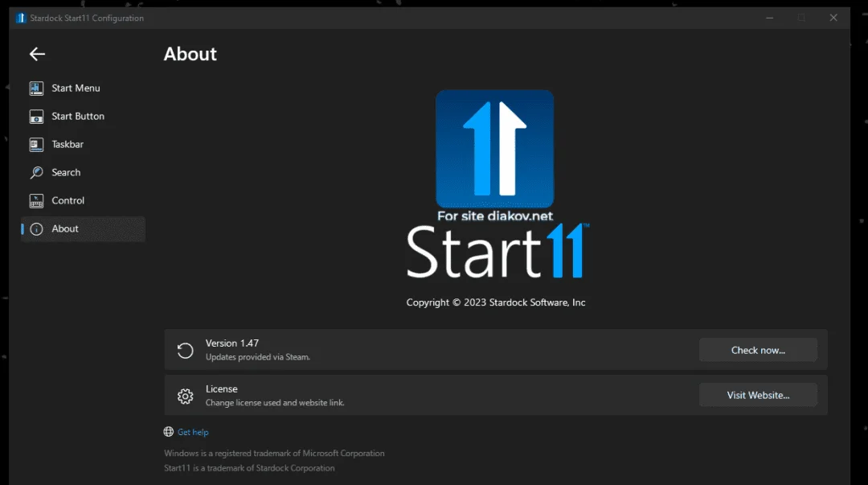Click the Start11 wordmark logo
This screenshot has width=868, height=485.
coord(497,251)
